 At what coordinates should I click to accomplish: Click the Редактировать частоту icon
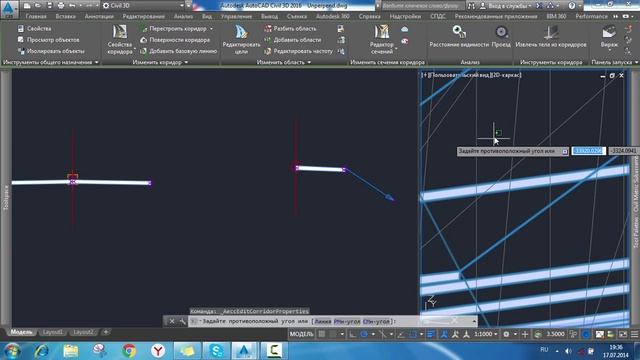(268, 51)
